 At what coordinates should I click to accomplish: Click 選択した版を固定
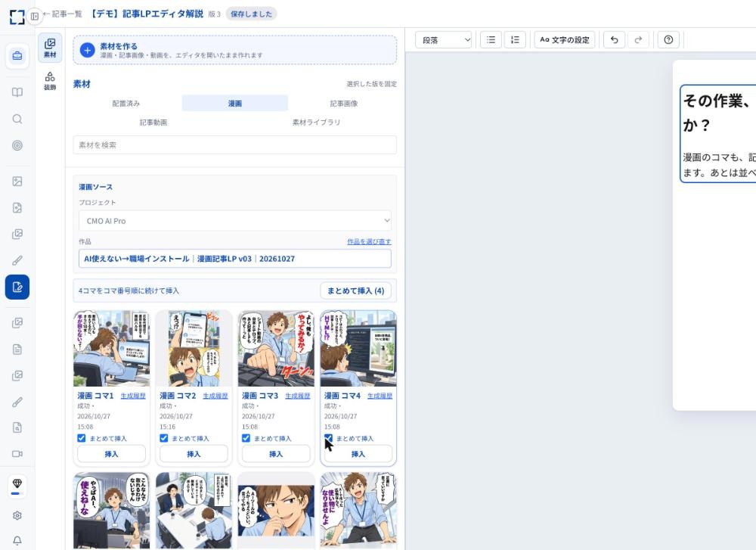(x=371, y=84)
